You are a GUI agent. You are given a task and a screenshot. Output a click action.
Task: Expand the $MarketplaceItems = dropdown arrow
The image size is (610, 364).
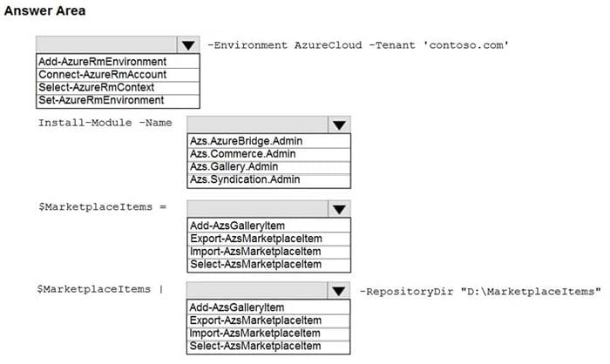coord(339,209)
